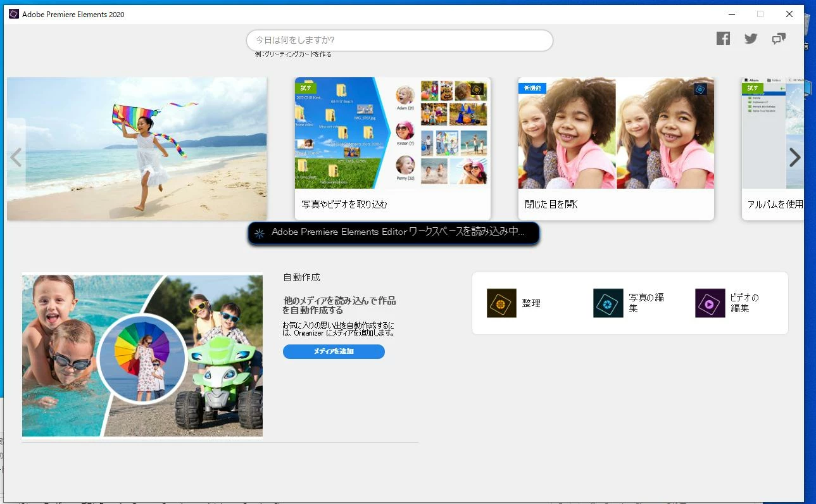Open the Facebook share icon
Image resolution: width=816 pixels, height=504 pixels.
tap(723, 39)
